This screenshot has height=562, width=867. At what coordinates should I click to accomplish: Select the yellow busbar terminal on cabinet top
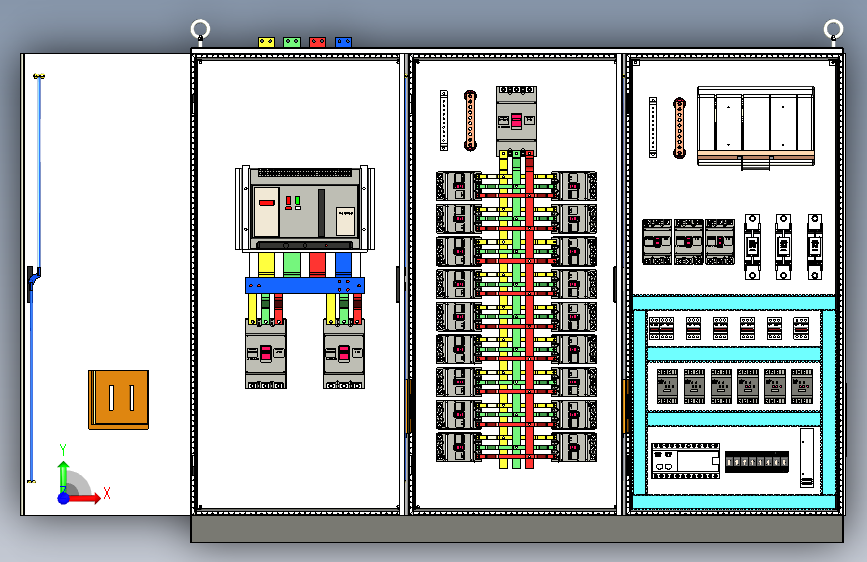point(267,42)
